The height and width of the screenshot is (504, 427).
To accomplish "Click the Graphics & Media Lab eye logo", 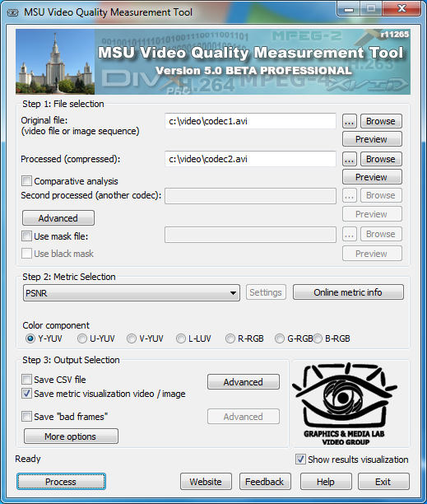I will click(x=346, y=404).
